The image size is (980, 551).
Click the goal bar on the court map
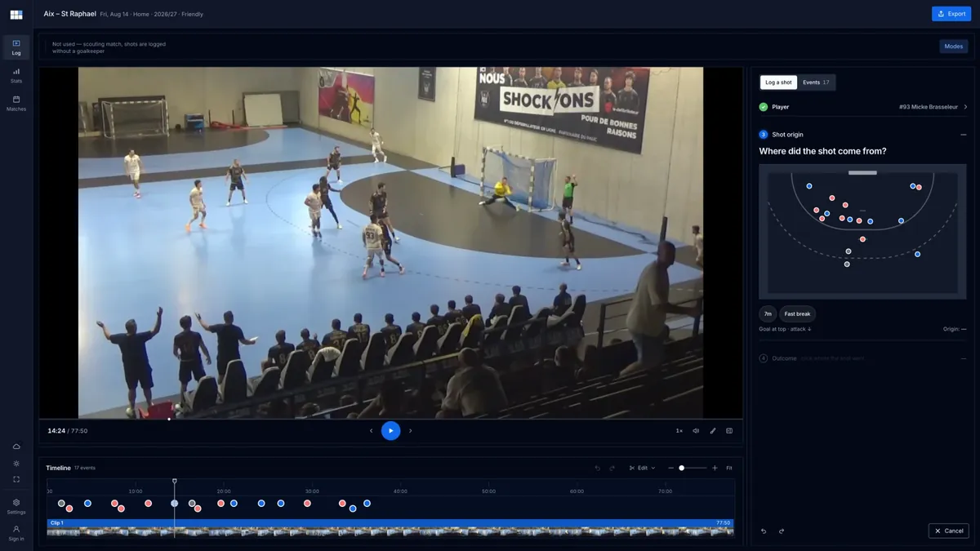click(862, 173)
